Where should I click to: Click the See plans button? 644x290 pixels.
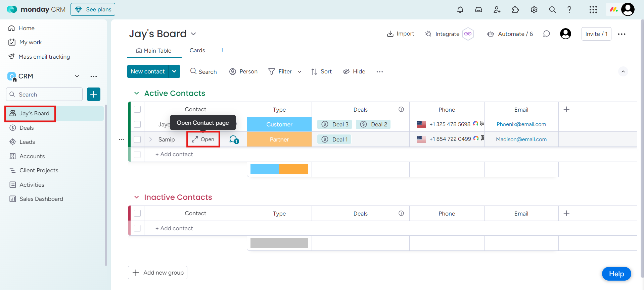93,9
